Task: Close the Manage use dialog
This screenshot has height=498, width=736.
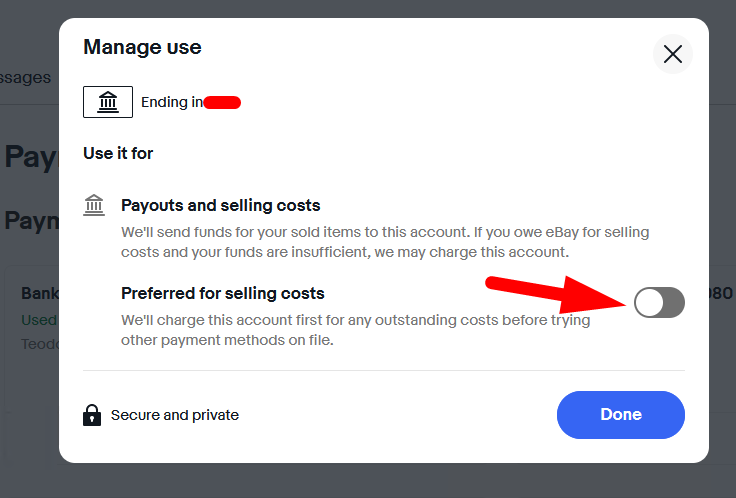Action: tap(673, 54)
